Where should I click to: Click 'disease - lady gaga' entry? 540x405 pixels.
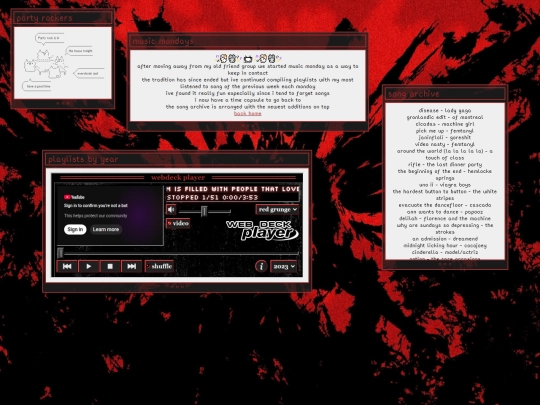(x=445, y=111)
